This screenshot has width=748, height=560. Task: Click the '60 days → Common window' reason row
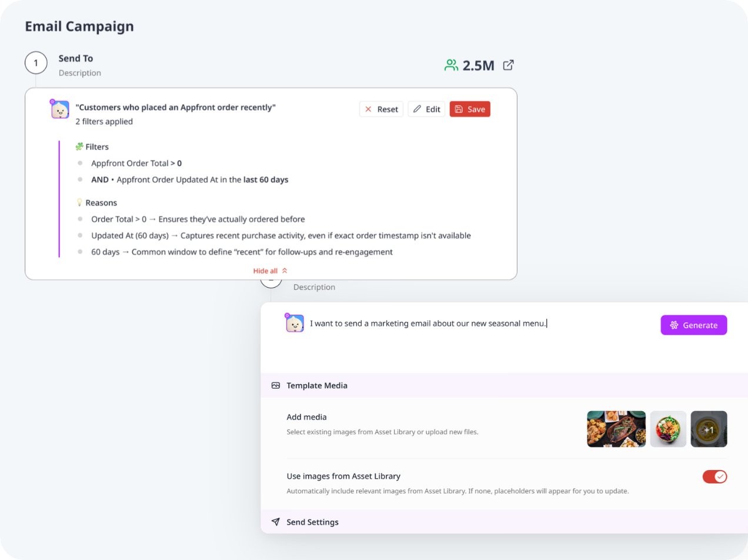(x=242, y=252)
